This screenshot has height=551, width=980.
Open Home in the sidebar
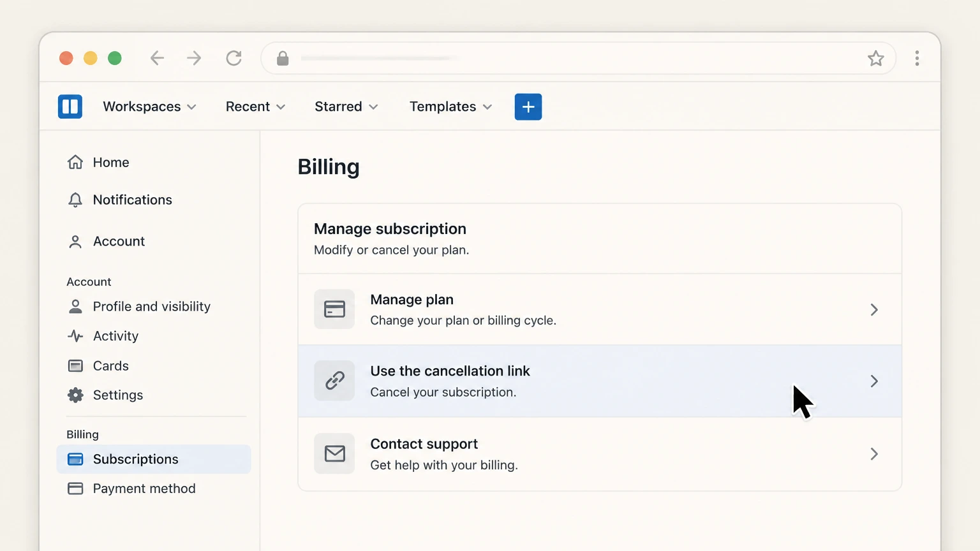(x=154, y=162)
